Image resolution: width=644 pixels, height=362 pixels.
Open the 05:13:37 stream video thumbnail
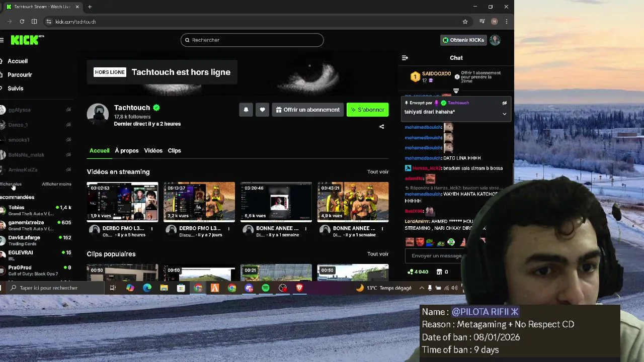[199, 202]
